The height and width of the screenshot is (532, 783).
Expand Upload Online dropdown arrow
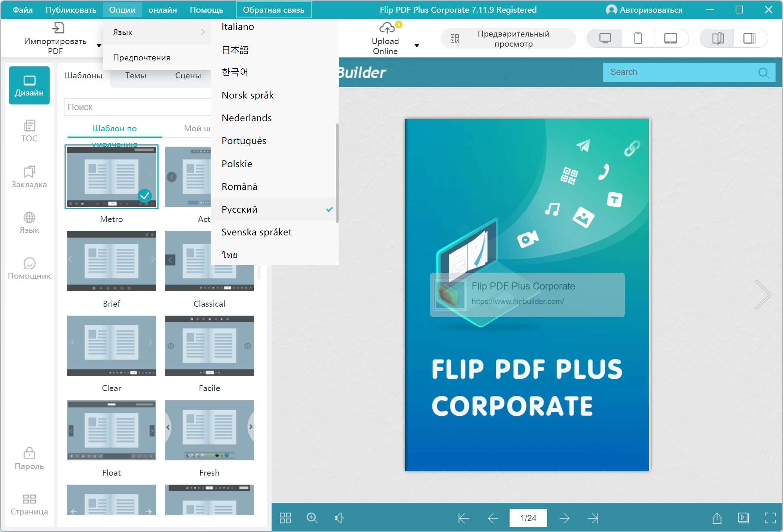click(x=417, y=46)
